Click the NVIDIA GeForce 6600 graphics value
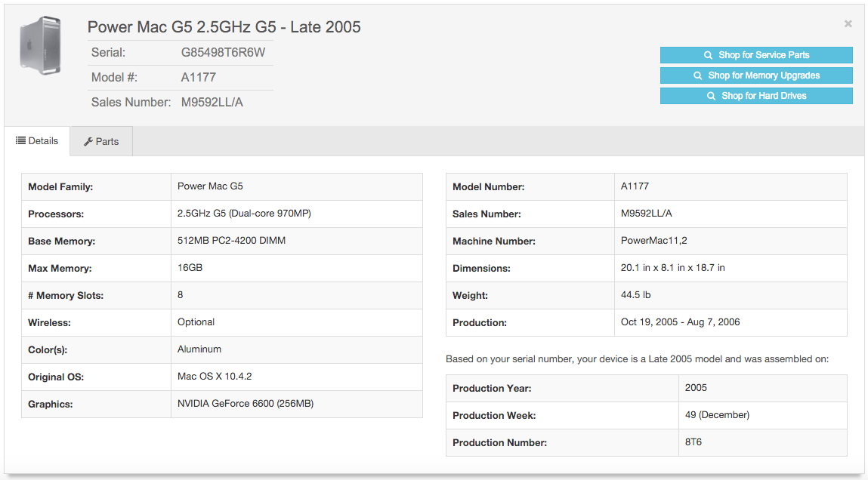868x480 pixels. pyautogui.click(x=245, y=404)
